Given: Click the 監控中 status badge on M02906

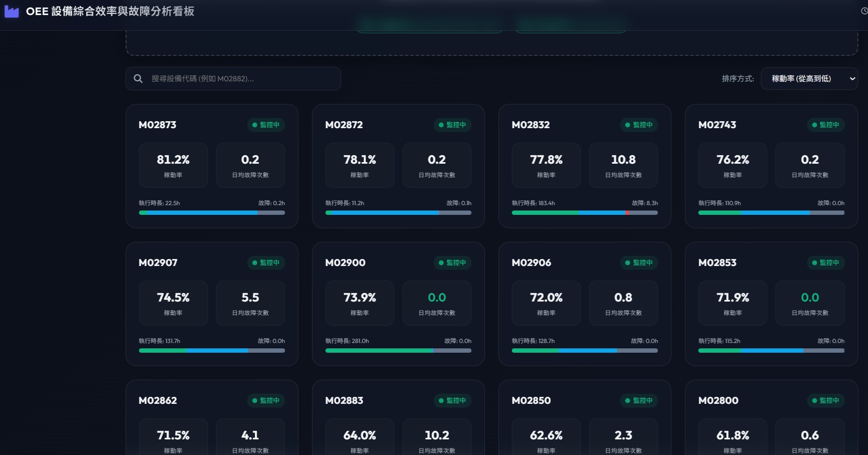Looking at the screenshot, I should click(x=639, y=263).
